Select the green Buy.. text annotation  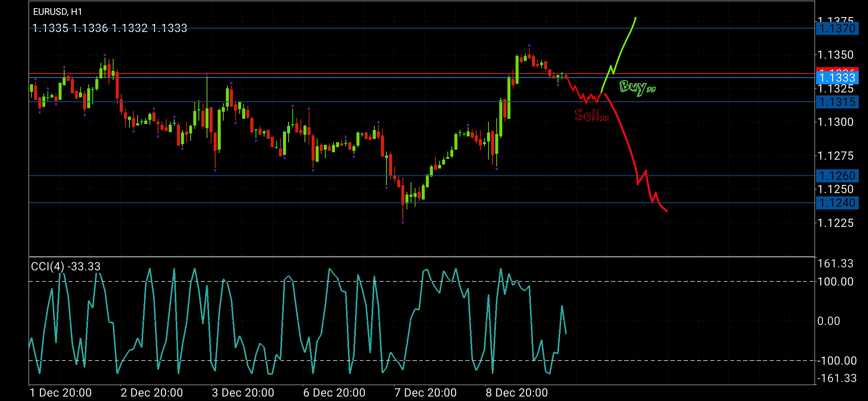(x=637, y=88)
